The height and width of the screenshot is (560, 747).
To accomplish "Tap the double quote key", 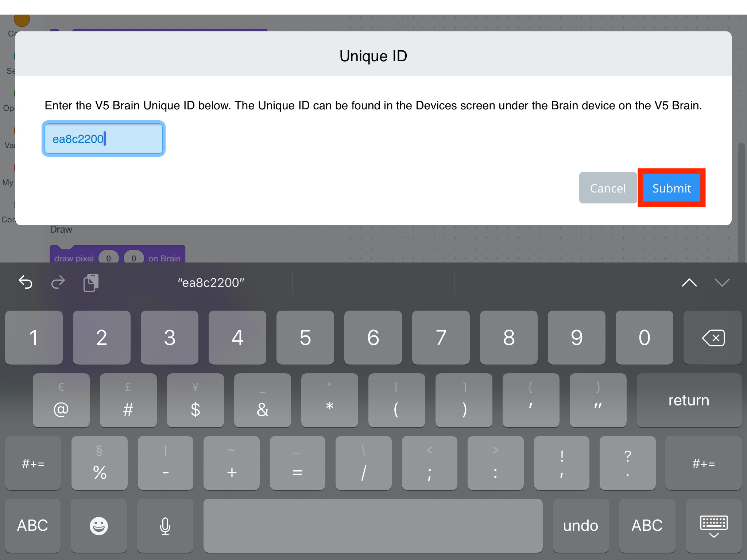I will point(598,400).
